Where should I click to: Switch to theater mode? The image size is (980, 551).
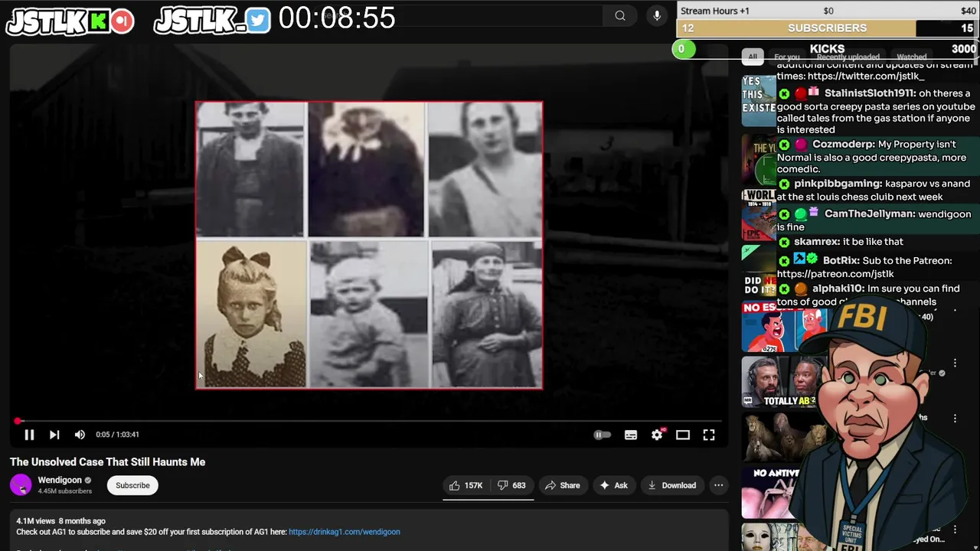click(683, 435)
